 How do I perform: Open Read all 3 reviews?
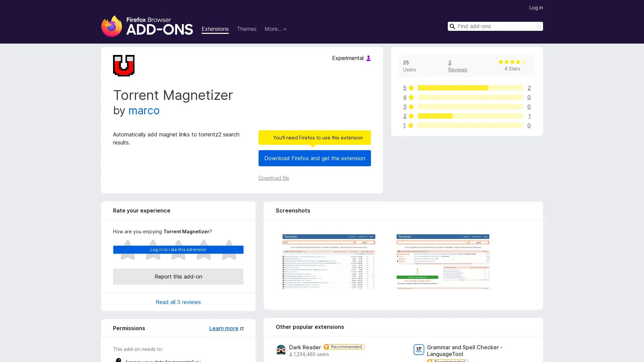[x=178, y=302]
